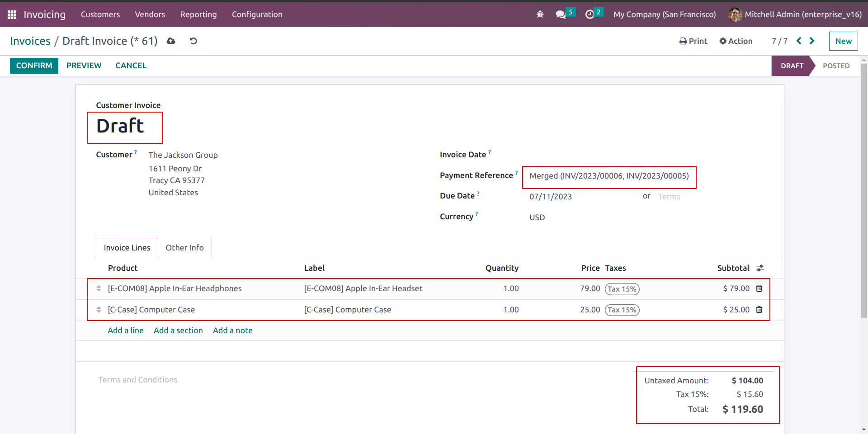The height and width of the screenshot is (434, 868).
Task: Click the Add a line link
Action: 125,330
